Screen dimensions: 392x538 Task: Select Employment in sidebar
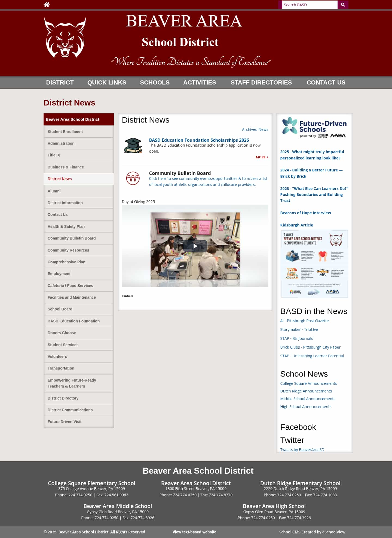[x=79, y=274]
